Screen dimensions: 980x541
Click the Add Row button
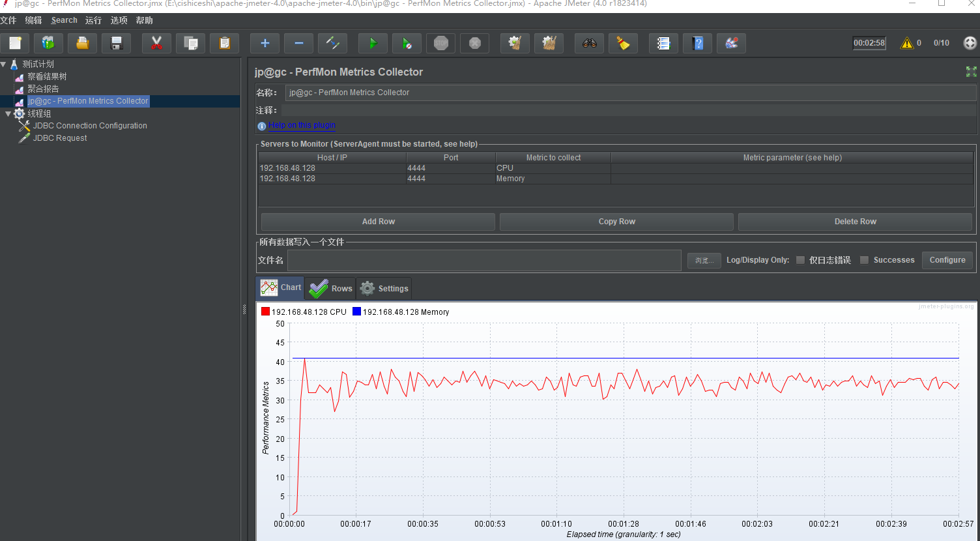pyautogui.click(x=378, y=222)
